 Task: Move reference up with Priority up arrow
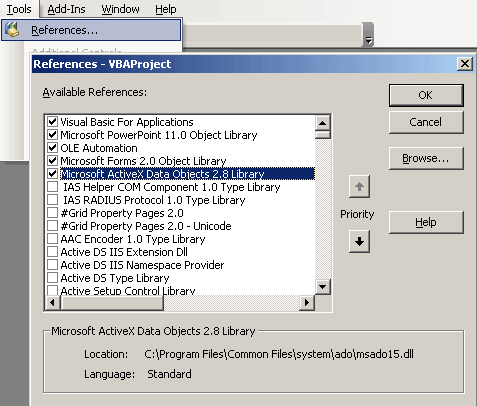(x=359, y=186)
